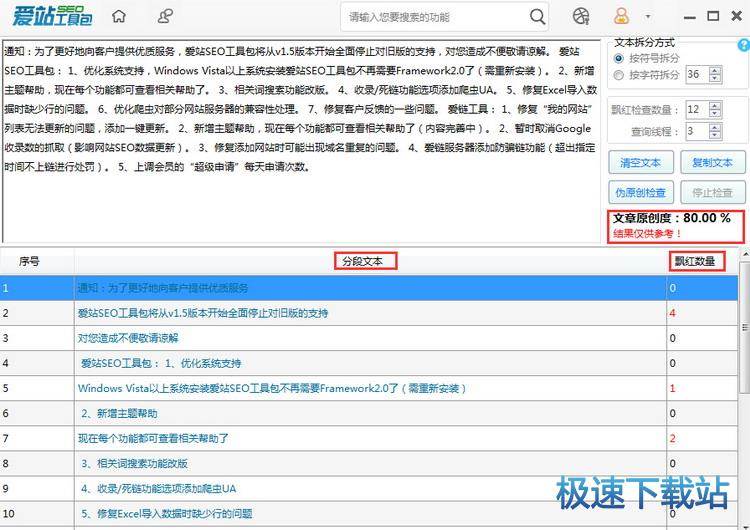Click red count 4 in row 2
The width and height of the screenshot is (750, 530).
pyautogui.click(x=673, y=313)
